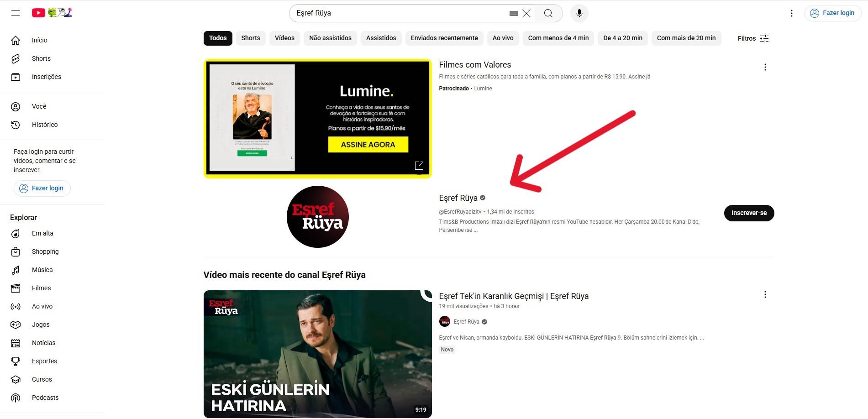This screenshot has height=419, width=868.
Task: Open the Eşref Rüya channel avatar
Action: [x=317, y=217]
